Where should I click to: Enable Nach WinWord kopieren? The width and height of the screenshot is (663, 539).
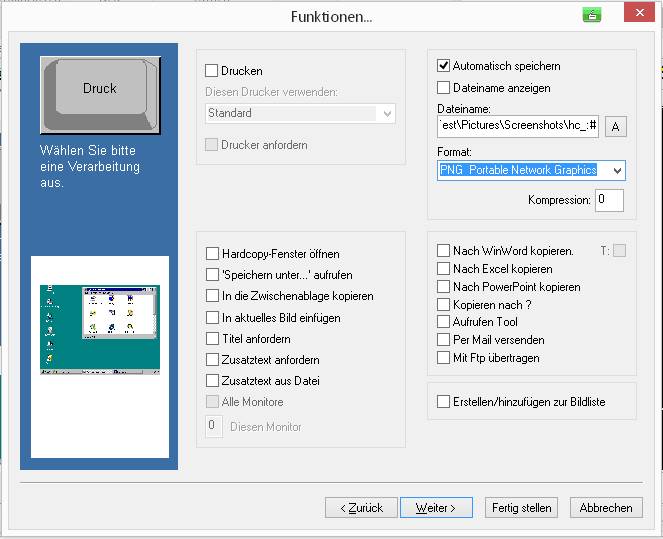(443, 250)
